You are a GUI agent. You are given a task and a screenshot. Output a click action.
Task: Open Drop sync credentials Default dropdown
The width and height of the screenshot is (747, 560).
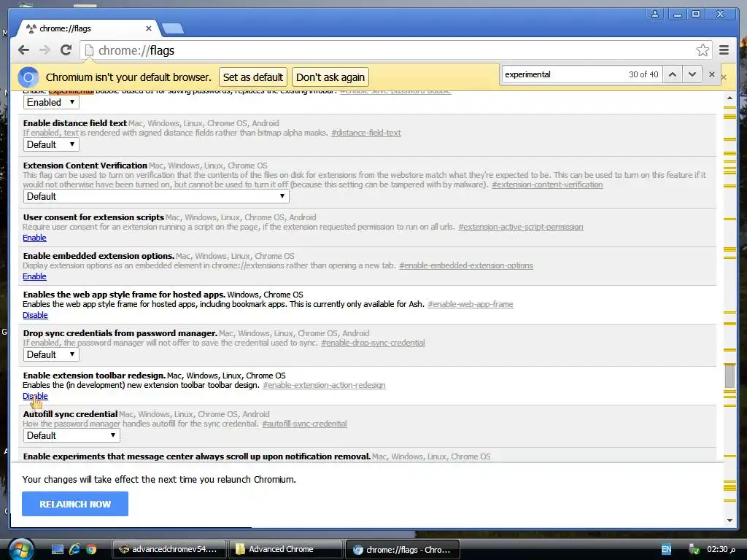pyautogui.click(x=51, y=355)
